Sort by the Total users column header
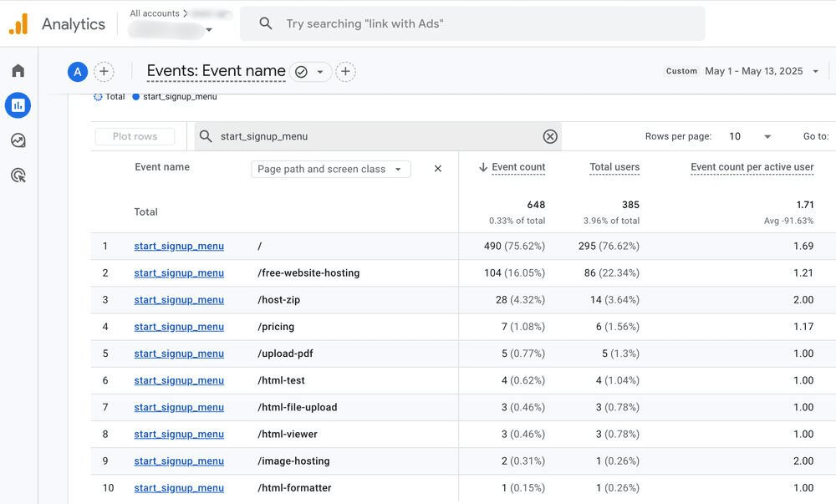This screenshot has width=836, height=504. (614, 167)
